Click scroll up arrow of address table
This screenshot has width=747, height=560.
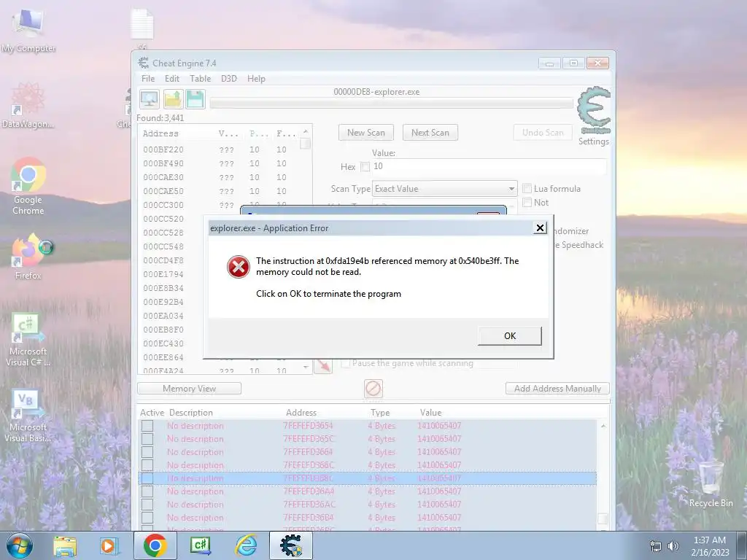click(603, 426)
